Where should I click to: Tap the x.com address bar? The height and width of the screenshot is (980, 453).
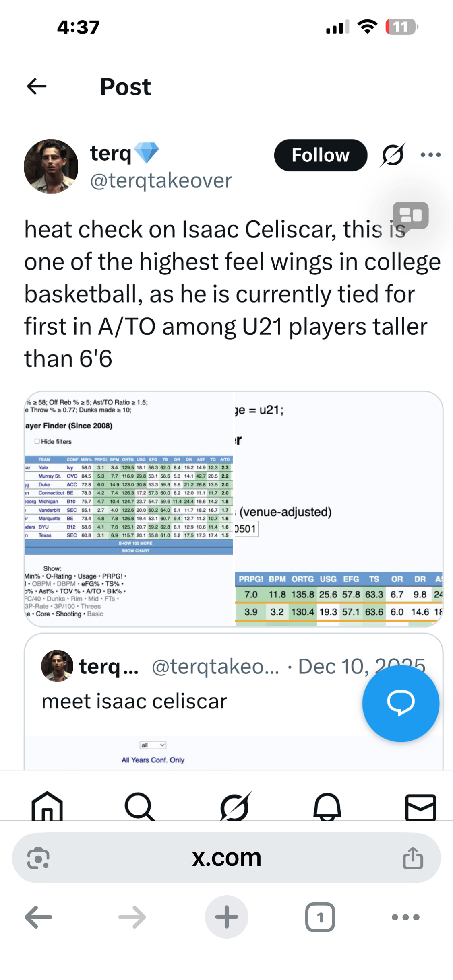tap(226, 858)
